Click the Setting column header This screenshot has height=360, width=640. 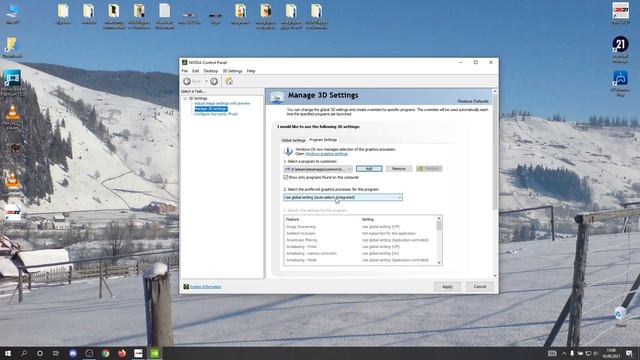[x=368, y=220]
